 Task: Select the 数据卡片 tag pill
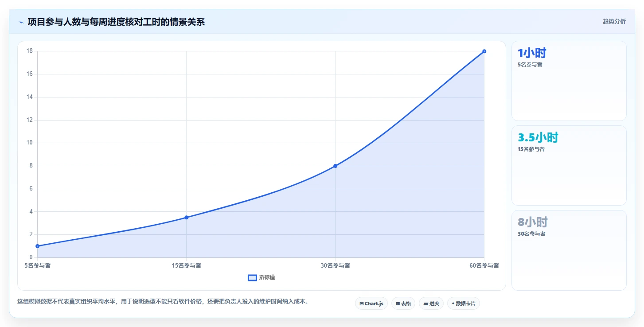[x=464, y=304]
